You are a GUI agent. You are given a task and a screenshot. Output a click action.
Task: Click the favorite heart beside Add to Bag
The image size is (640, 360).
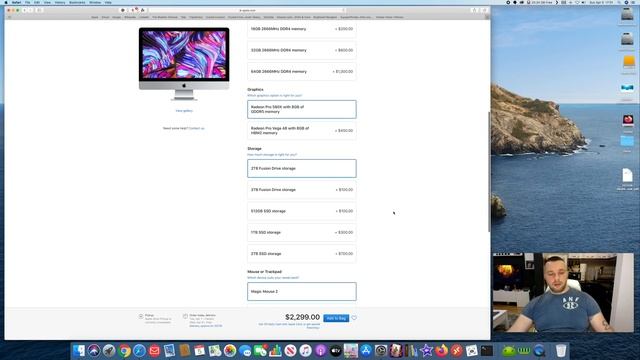[x=354, y=318]
